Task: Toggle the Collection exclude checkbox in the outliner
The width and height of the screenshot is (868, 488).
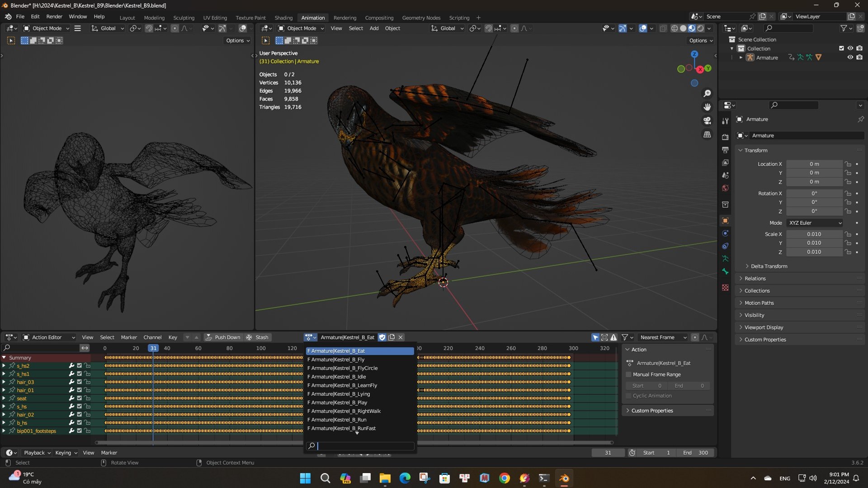Action: pyautogui.click(x=841, y=48)
